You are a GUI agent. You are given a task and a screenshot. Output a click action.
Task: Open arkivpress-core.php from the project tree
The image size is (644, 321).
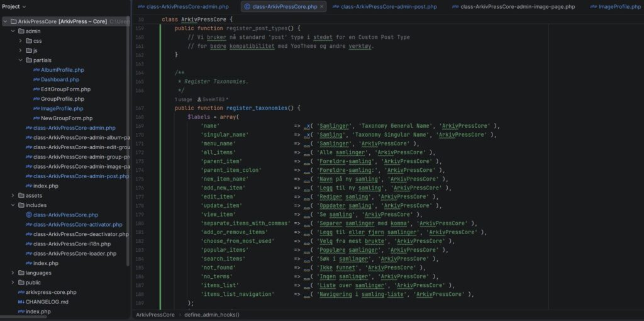tap(51, 293)
